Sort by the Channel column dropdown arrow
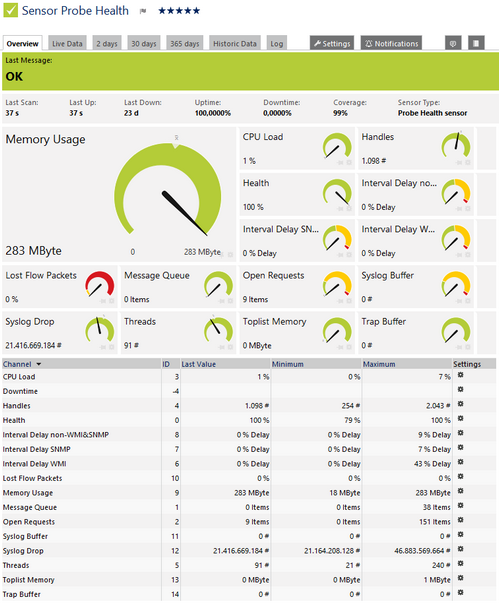Screen dimensions: 499x603 click(38, 364)
